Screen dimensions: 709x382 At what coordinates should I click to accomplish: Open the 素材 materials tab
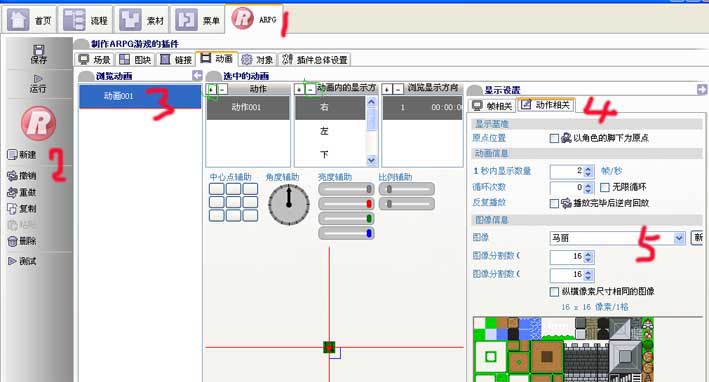tap(141, 20)
